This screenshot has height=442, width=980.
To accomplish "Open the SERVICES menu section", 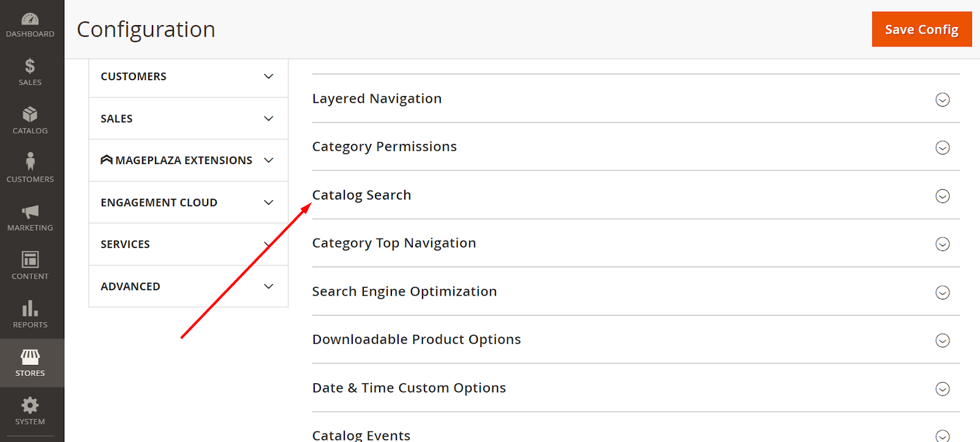I will 188,244.
